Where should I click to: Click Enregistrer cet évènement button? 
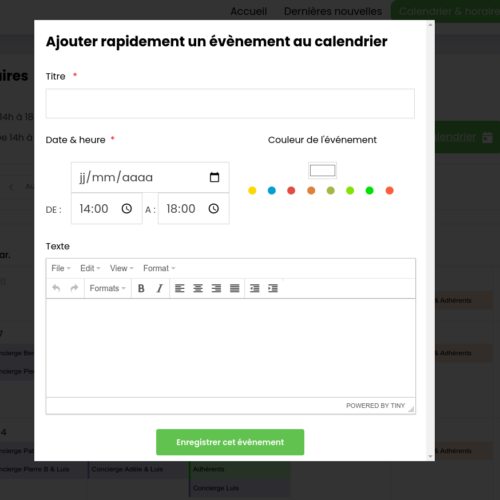(230, 442)
